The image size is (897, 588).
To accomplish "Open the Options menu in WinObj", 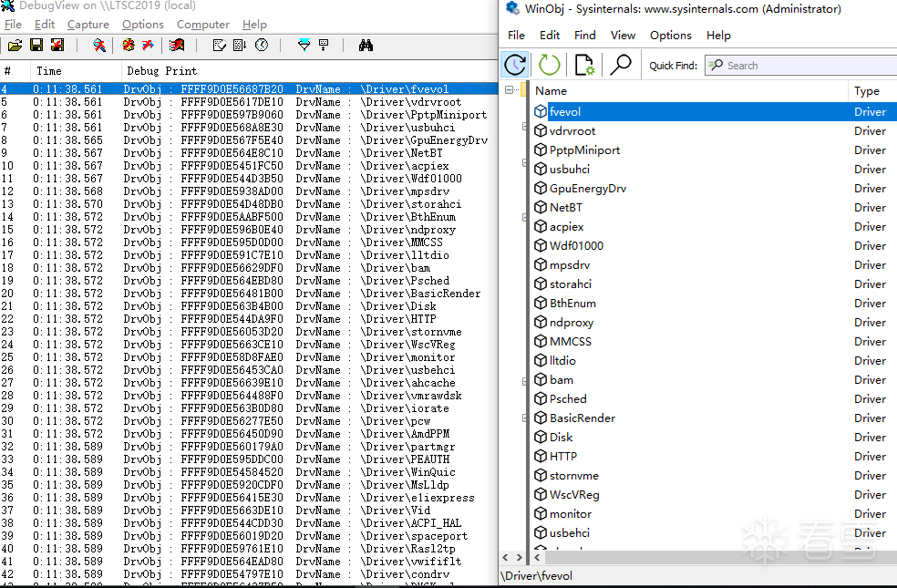I will pyautogui.click(x=670, y=36).
